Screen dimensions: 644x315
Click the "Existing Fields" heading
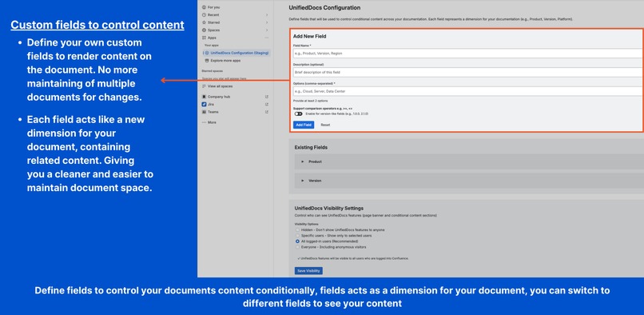click(x=311, y=147)
